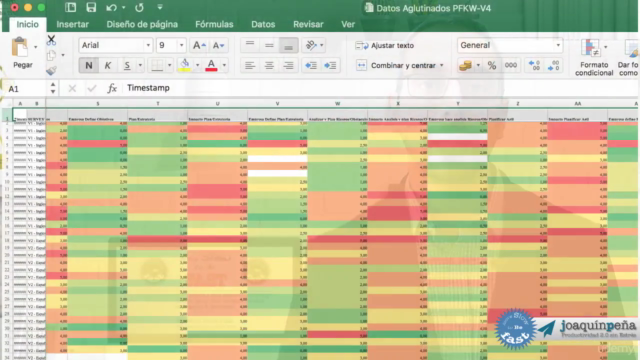Apply the borders button
Viewport: 640px width, 360px height.
point(157,65)
